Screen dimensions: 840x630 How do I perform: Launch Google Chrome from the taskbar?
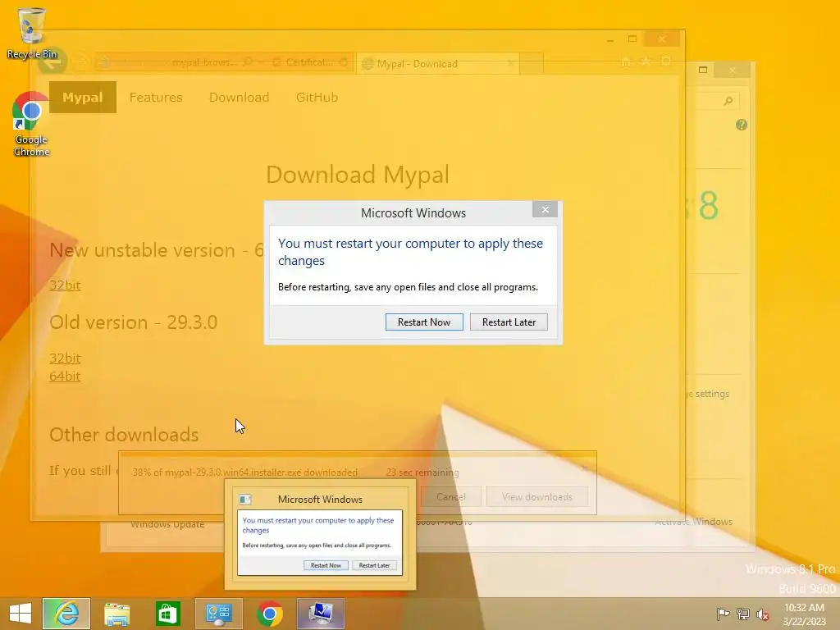[269, 614]
